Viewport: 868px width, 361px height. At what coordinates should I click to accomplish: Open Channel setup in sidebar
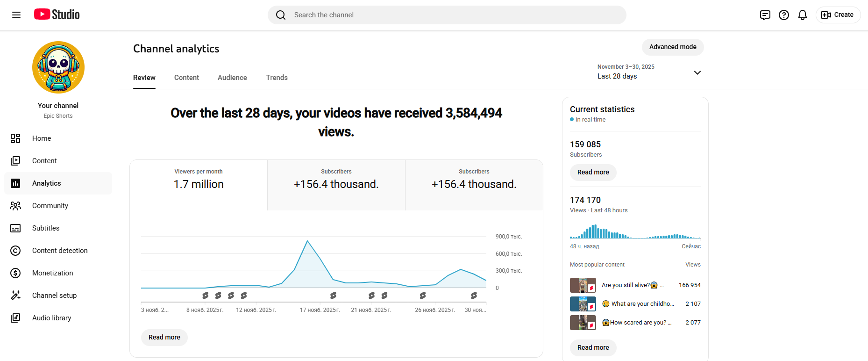pos(54,296)
